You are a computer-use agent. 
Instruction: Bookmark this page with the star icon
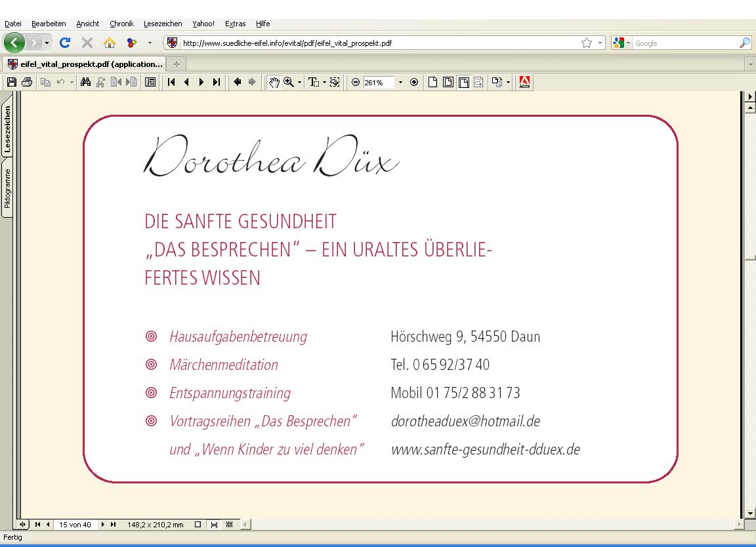pyautogui.click(x=586, y=43)
